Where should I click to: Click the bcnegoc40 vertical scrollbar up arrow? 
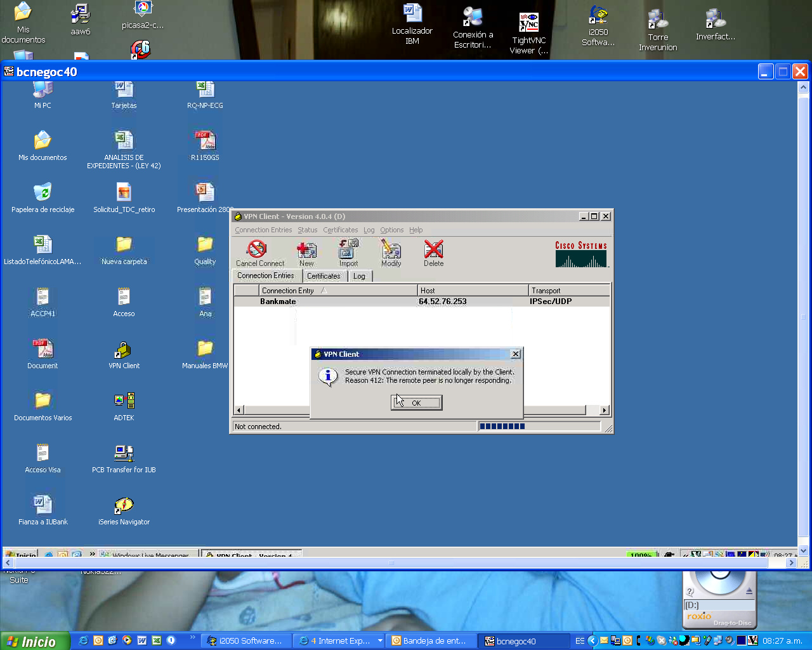click(803, 87)
